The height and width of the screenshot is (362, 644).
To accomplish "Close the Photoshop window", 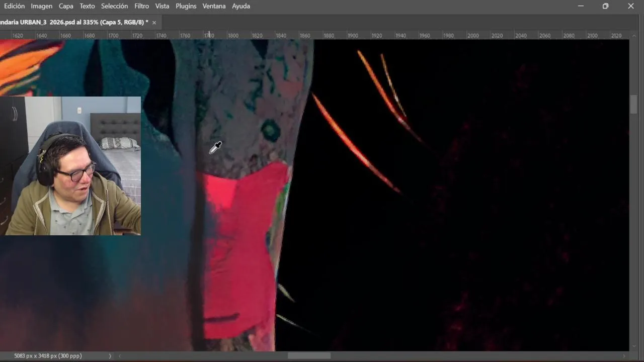I will 630,6.
